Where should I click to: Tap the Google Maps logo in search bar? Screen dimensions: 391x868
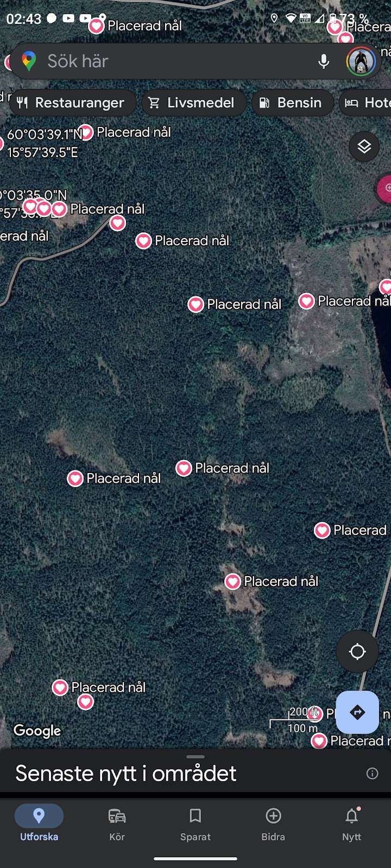click(x=29, y=61)
